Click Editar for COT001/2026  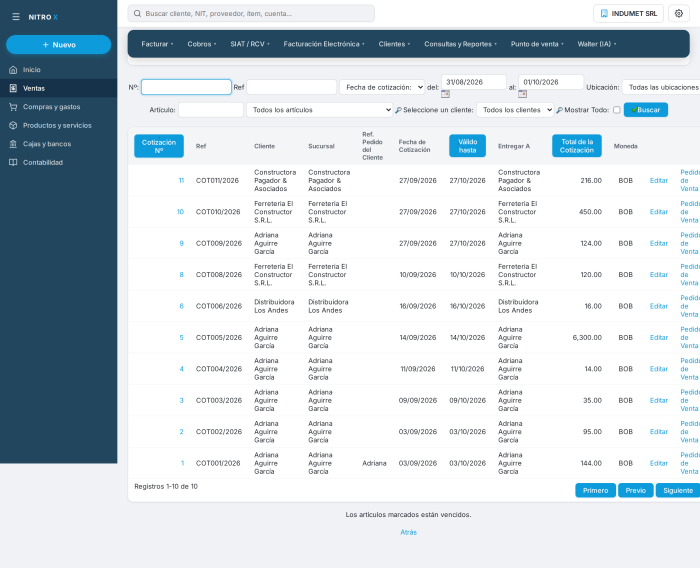click(x=659, y=463)
